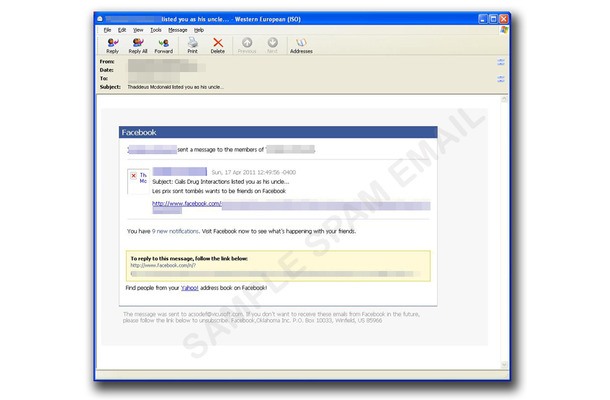The width and height of the screenshot is (610, 400).
Task: Delete this spam email
Action: tap(217, 46)
